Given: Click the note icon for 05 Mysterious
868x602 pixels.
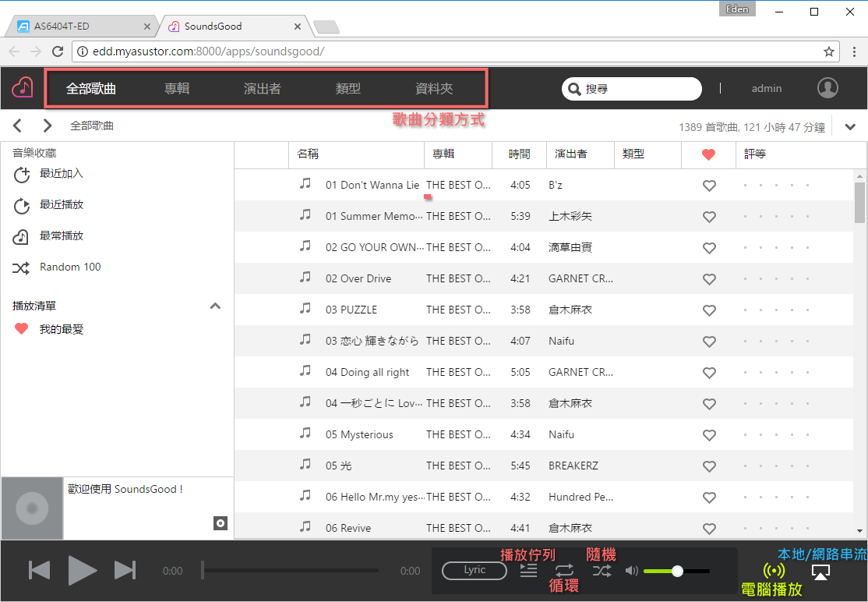Looking at the screenshot, I should (x=305, y=433).
